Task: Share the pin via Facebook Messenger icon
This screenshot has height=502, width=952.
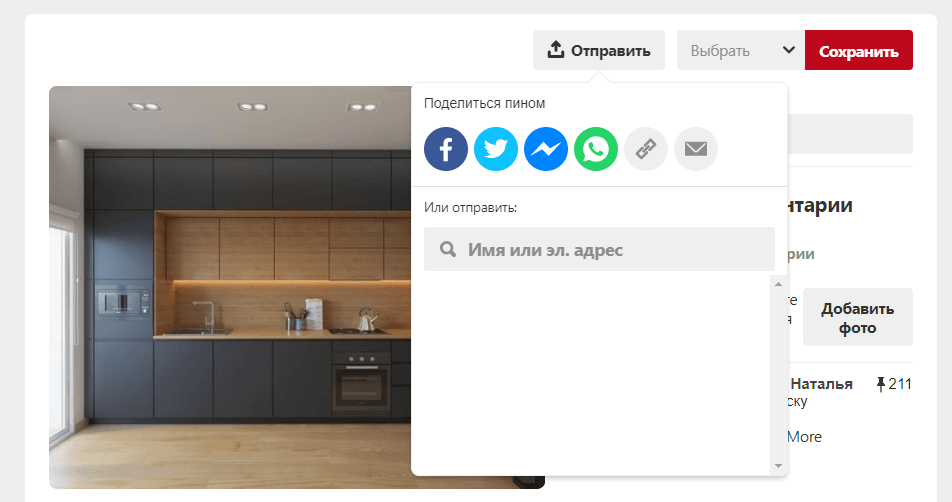Action: [546, 150]
